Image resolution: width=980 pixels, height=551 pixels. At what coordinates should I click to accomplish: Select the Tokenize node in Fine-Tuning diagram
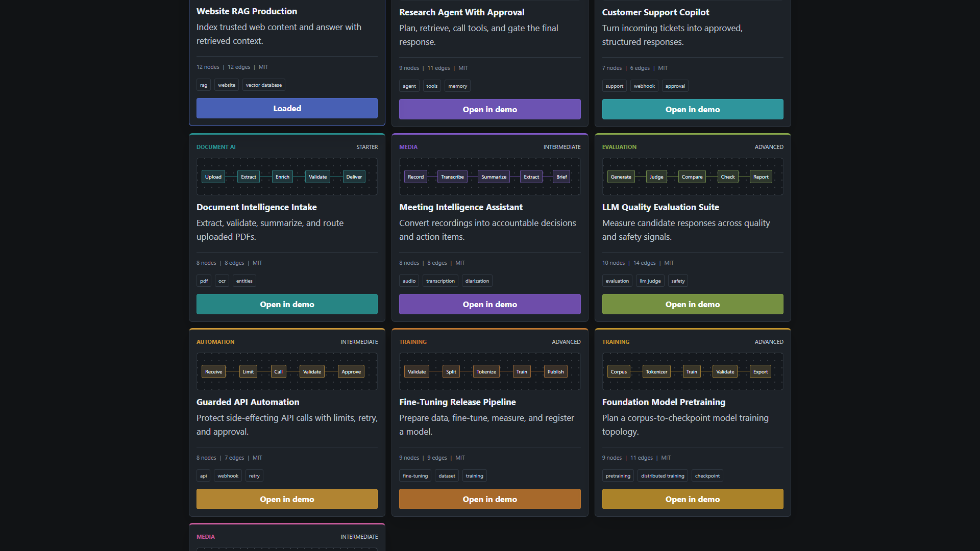(486, 371)
